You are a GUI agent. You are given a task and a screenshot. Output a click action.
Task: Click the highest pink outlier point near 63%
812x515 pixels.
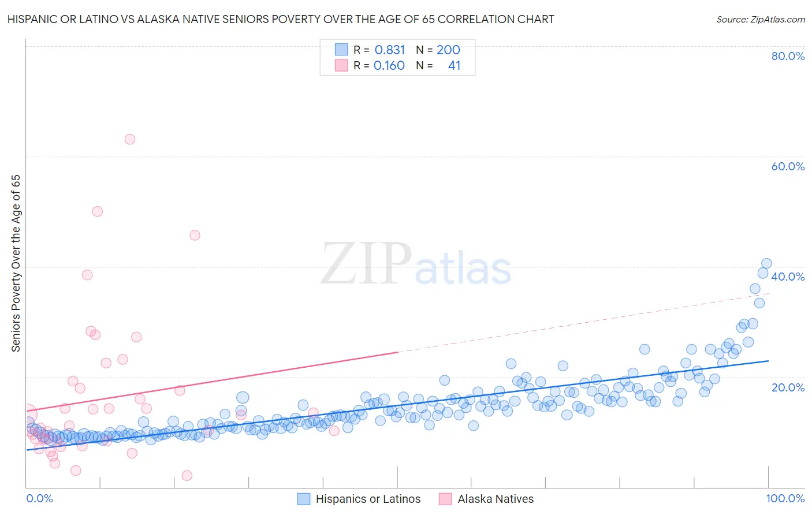click(130, 139)
